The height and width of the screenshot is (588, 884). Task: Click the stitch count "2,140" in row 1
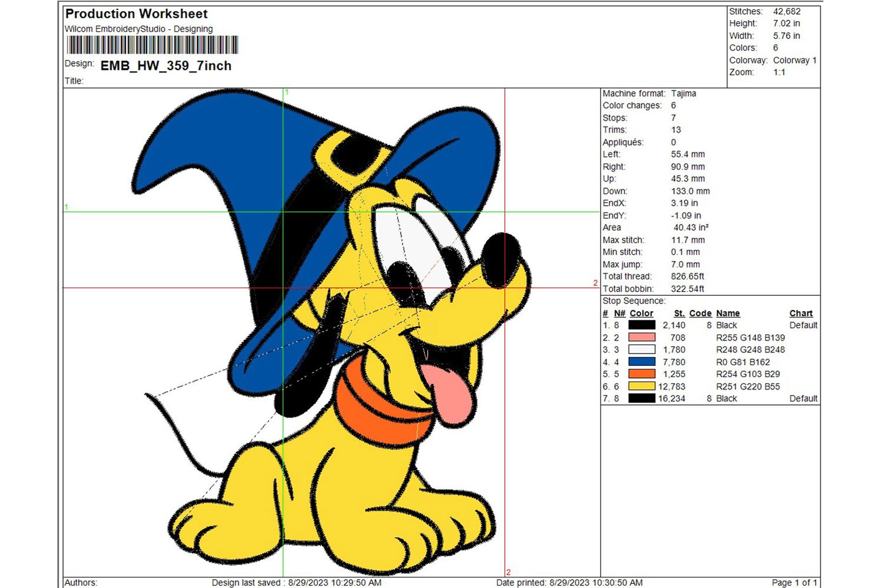(674, 325)
